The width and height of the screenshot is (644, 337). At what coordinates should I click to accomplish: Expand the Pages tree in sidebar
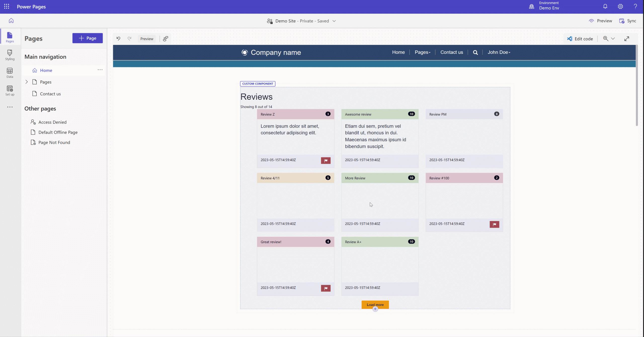[x=27, y=82]
